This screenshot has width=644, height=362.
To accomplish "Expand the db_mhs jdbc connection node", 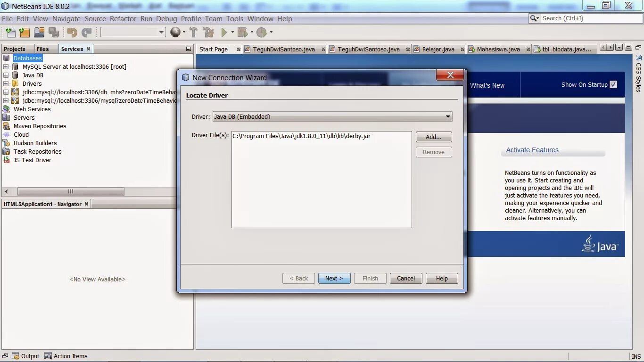I will 6,92.
